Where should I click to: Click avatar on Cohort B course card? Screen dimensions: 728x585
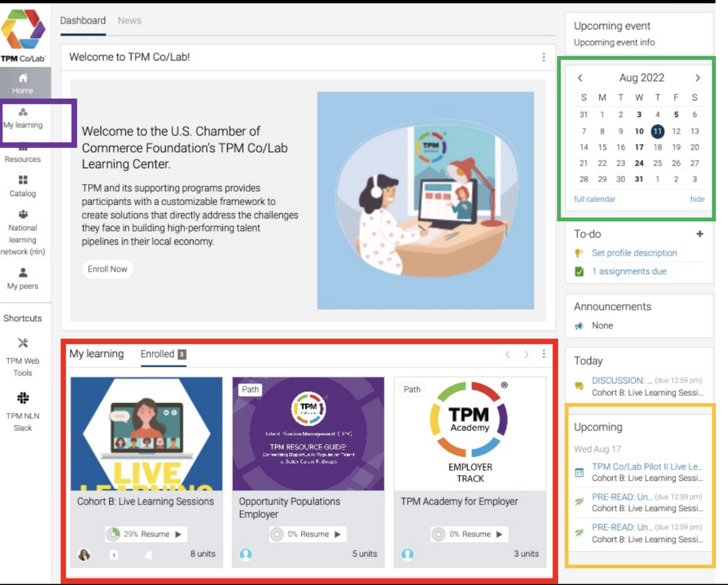pos(84,555)
